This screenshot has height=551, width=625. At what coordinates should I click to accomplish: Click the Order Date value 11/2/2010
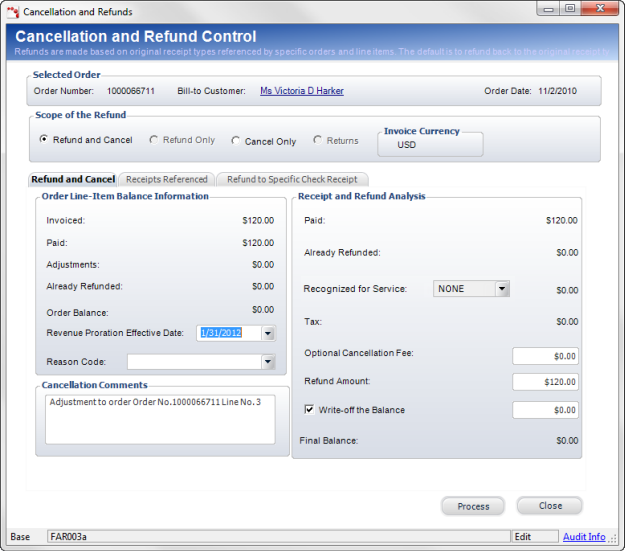[x=557, y=91]
